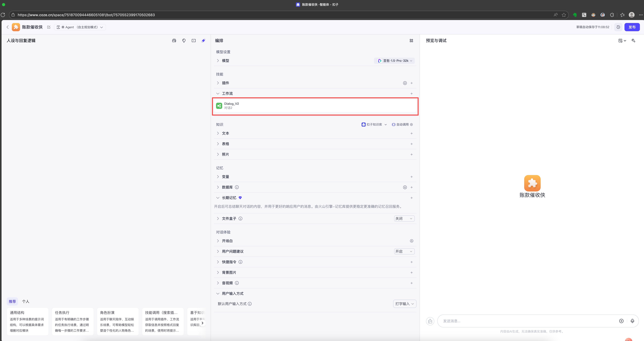Viewport: 644px width, 341px height.
Task: Edit the bot name pencil icon
Action: pos(49,27)
